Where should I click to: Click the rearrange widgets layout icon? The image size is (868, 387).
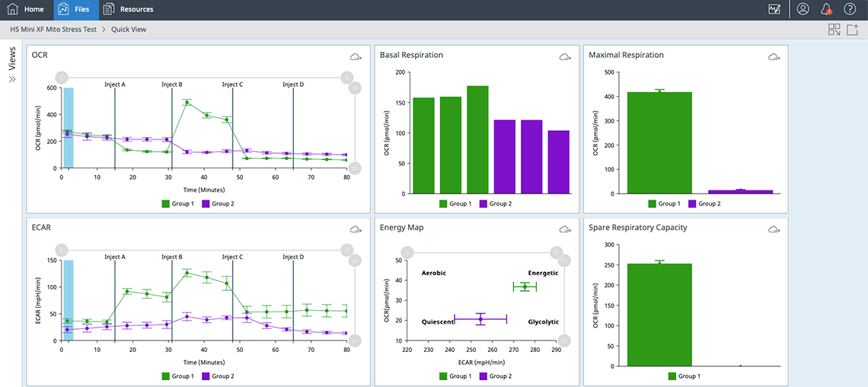coord(834,30)
